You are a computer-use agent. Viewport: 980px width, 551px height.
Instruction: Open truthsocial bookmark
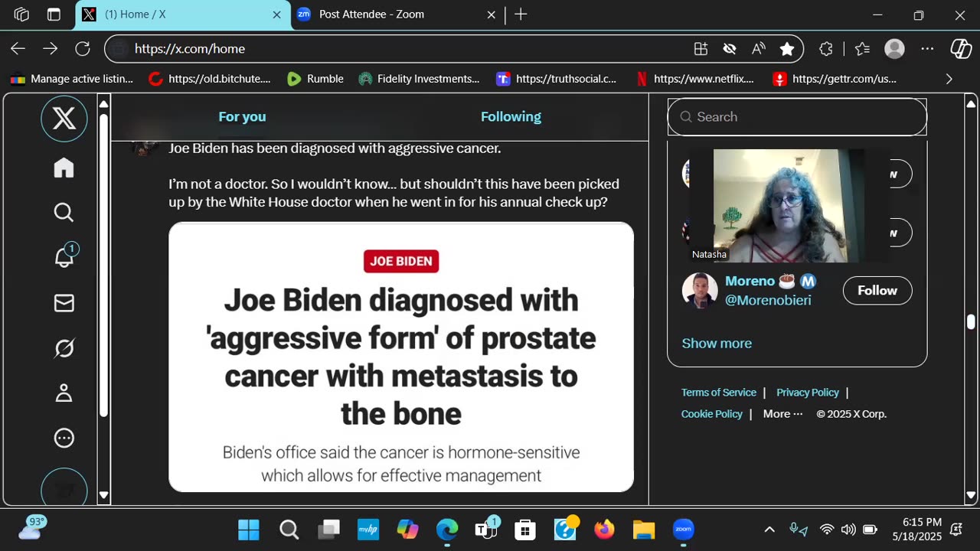point(557,79)
